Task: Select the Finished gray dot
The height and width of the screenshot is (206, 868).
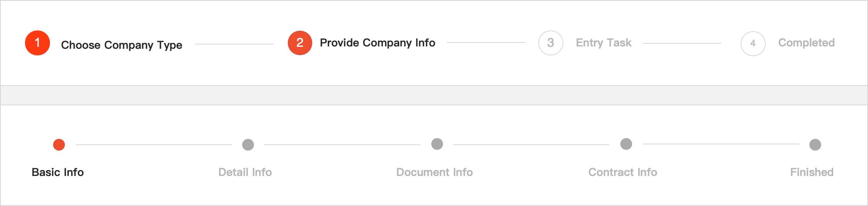Action: tap(815, 145)
